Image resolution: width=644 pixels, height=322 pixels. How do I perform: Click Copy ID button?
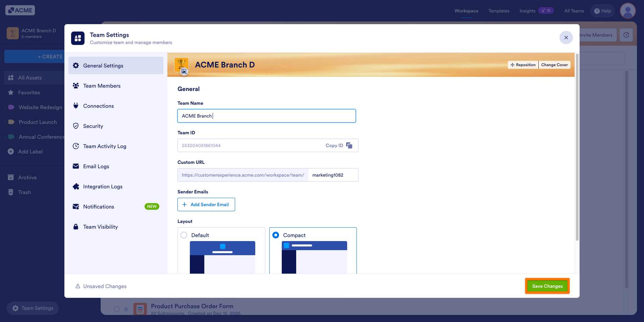click(339, 145)
